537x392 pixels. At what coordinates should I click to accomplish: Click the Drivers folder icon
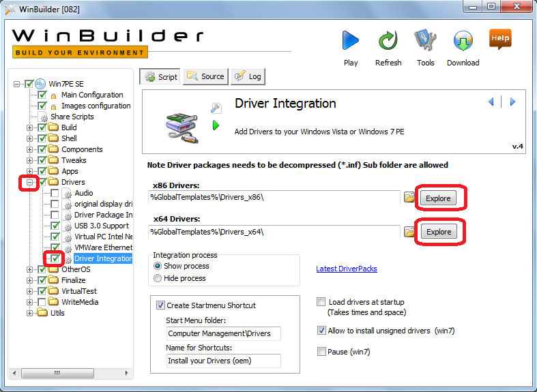(53, 181)
